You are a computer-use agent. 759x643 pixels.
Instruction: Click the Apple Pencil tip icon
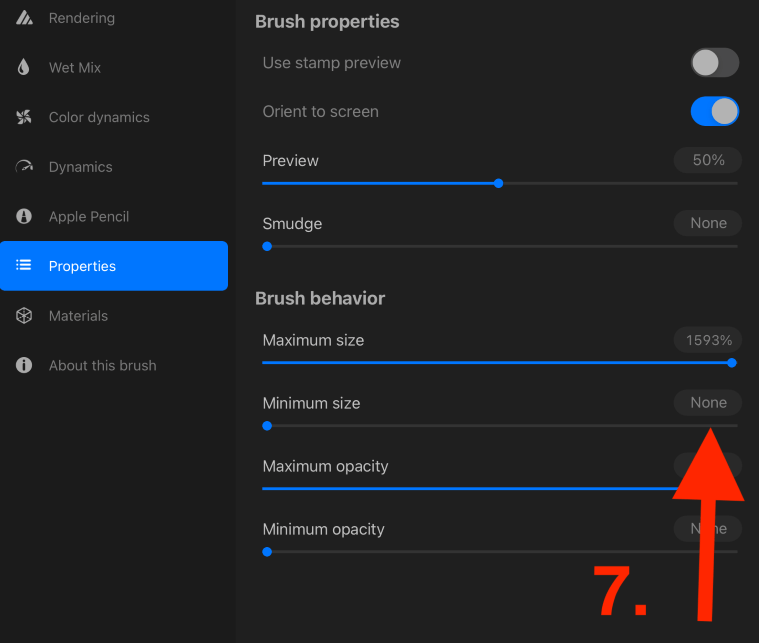point(24,216)
